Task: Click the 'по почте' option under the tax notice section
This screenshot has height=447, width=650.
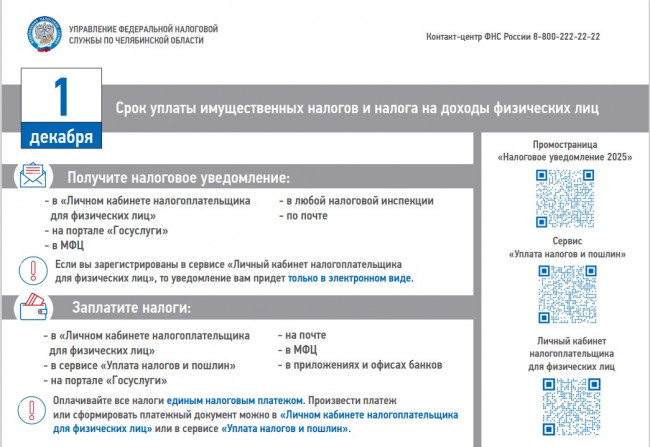Action: click(306, 215)
